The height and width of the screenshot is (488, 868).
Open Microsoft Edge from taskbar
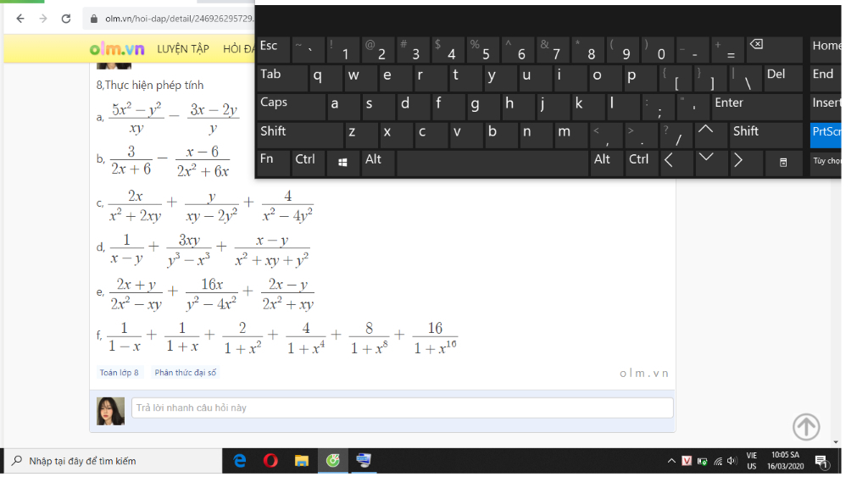(x=240, y=460)
